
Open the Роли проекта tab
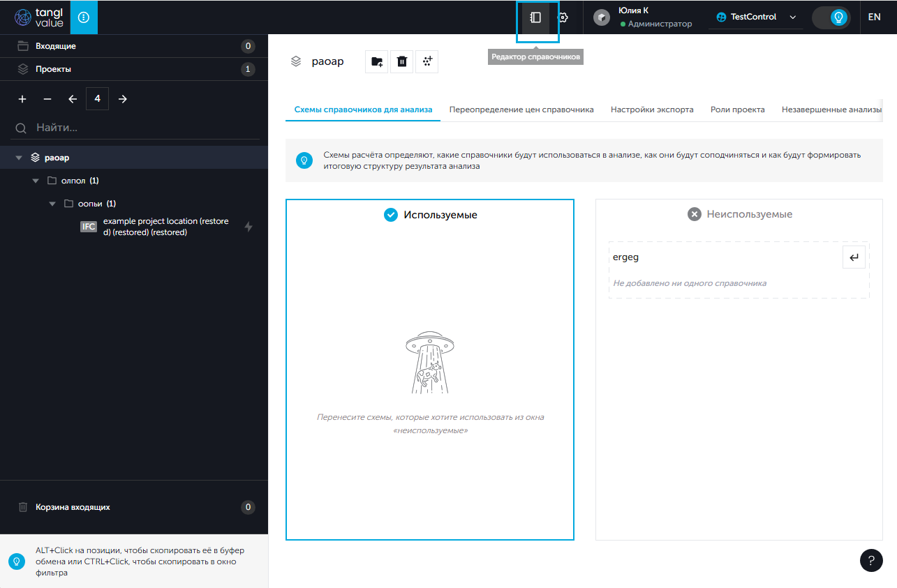point(737,110)
